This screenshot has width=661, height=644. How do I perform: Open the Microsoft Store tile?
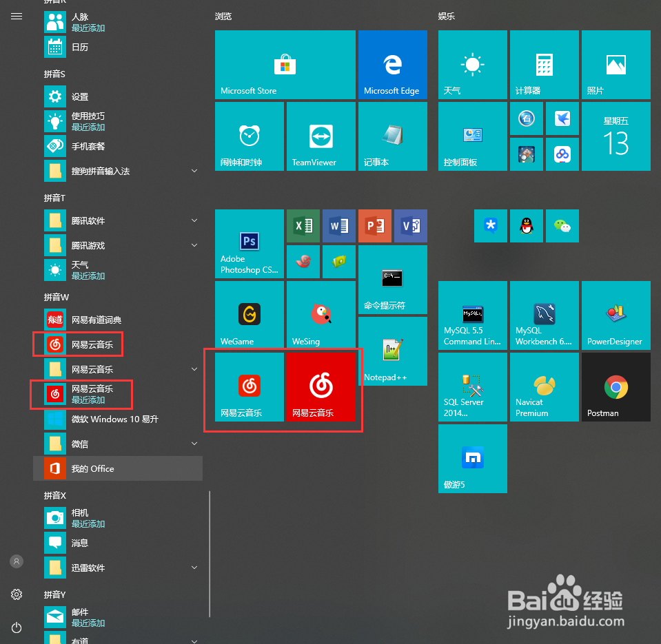(x=285, y=65)
